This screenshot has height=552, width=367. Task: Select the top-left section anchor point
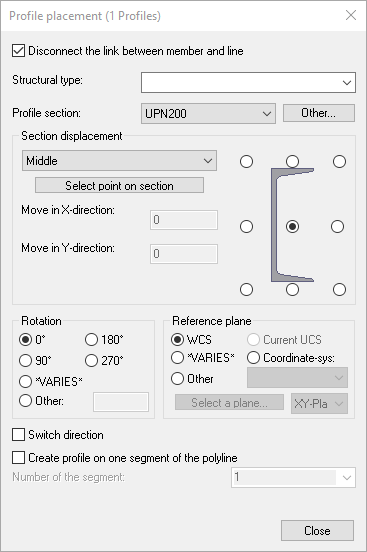(x=246, y=162)
